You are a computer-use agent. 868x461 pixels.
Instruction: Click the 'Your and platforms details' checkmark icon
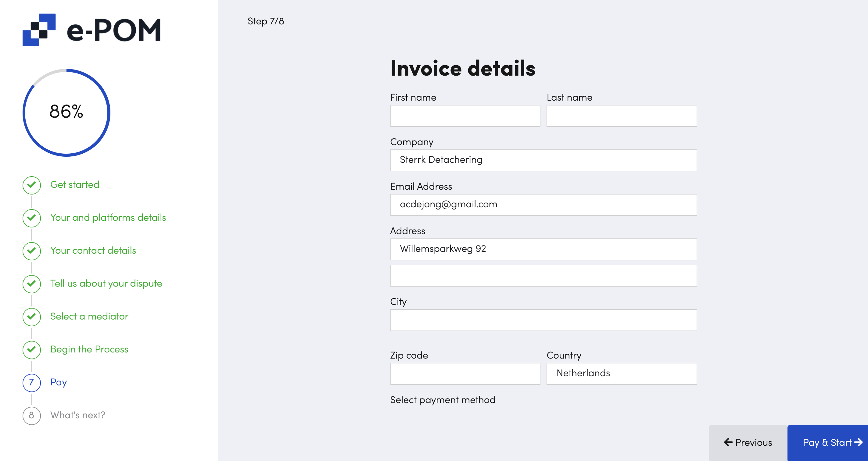[x=32, y=218]
